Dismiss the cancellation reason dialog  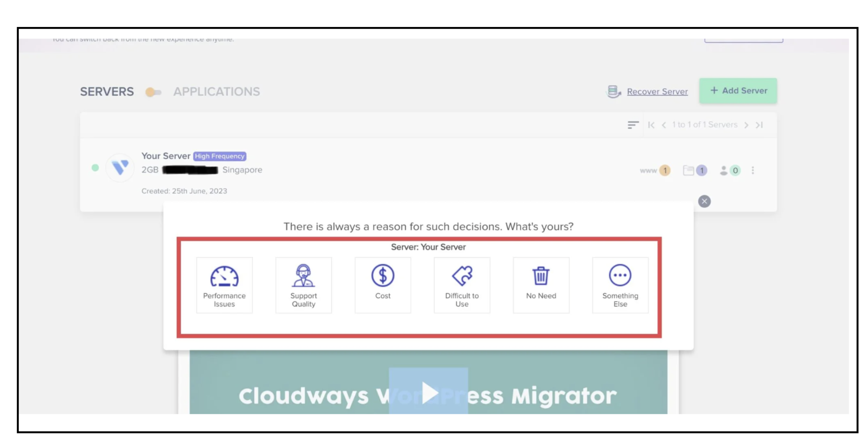704,201
